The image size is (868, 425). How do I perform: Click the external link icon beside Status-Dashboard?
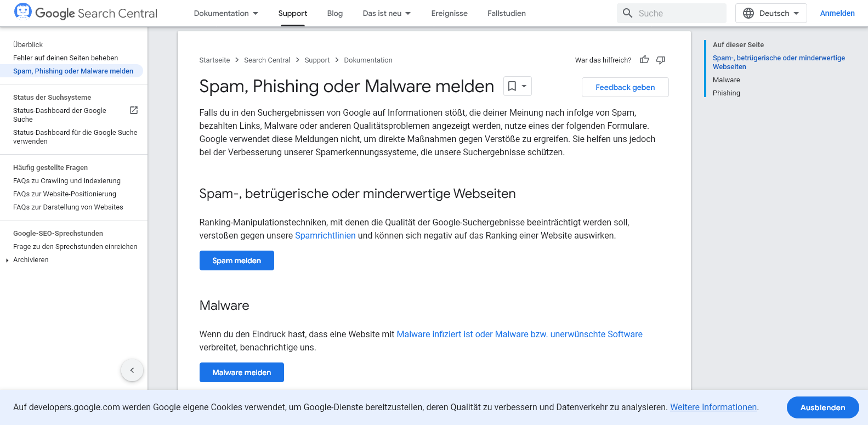(134, 110)
